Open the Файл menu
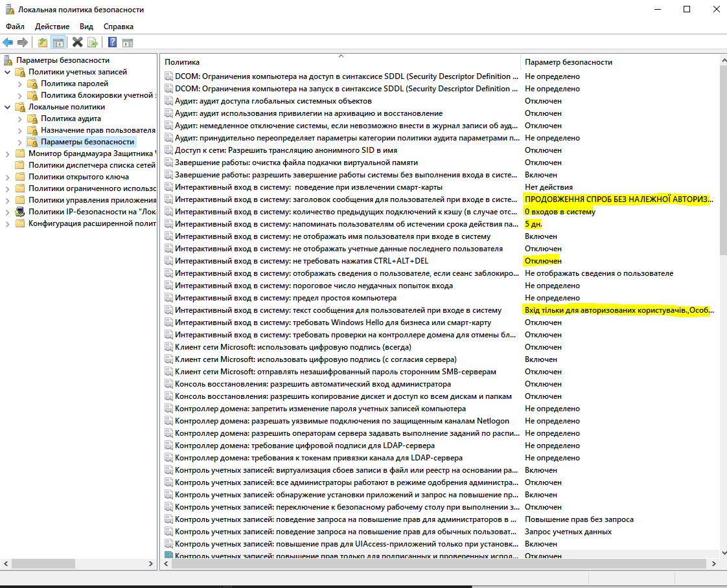This screenshot has width=727, height=588. [x=15, y=27]
